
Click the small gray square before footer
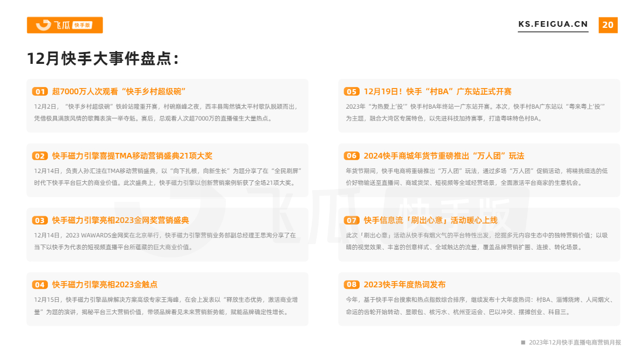(523, 342)
